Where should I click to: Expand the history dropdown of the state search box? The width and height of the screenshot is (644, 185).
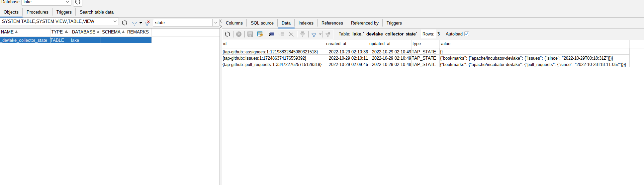pyautogui.click(x=216, y=23)
